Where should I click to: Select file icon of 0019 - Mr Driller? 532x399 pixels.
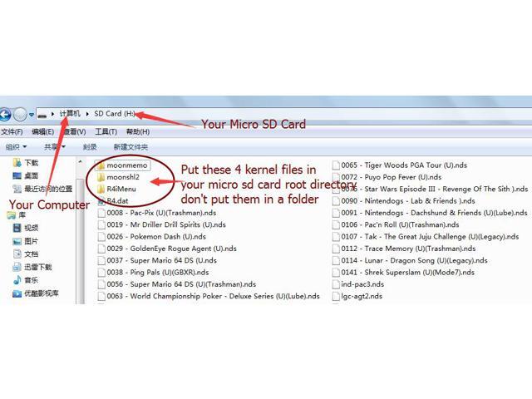(101, 225)
